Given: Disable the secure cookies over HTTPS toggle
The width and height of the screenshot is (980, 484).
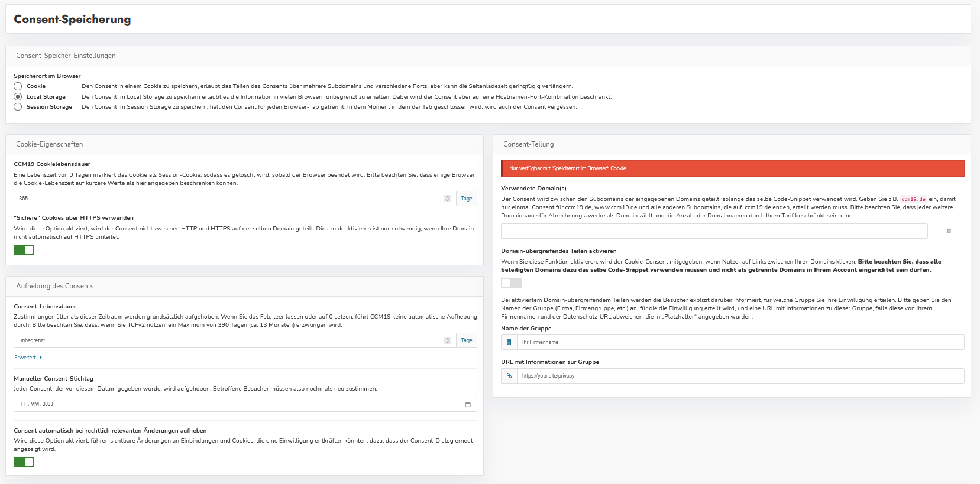Looking at the screenshot, I should click(x=24, y=250).
